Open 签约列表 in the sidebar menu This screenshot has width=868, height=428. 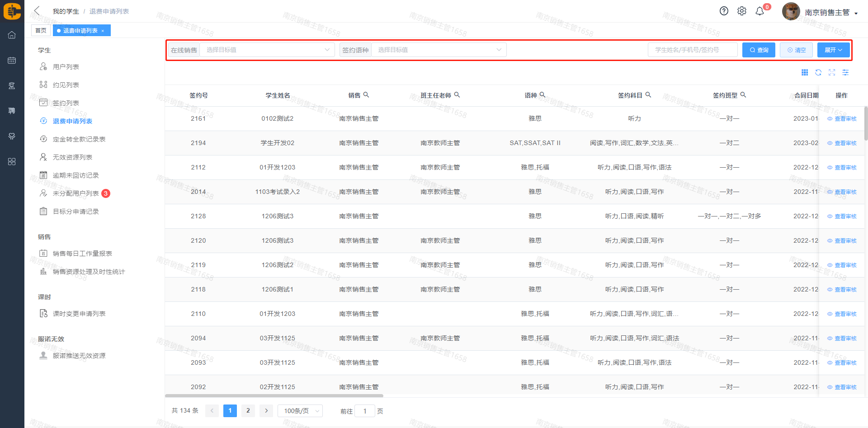pos(66,103)
